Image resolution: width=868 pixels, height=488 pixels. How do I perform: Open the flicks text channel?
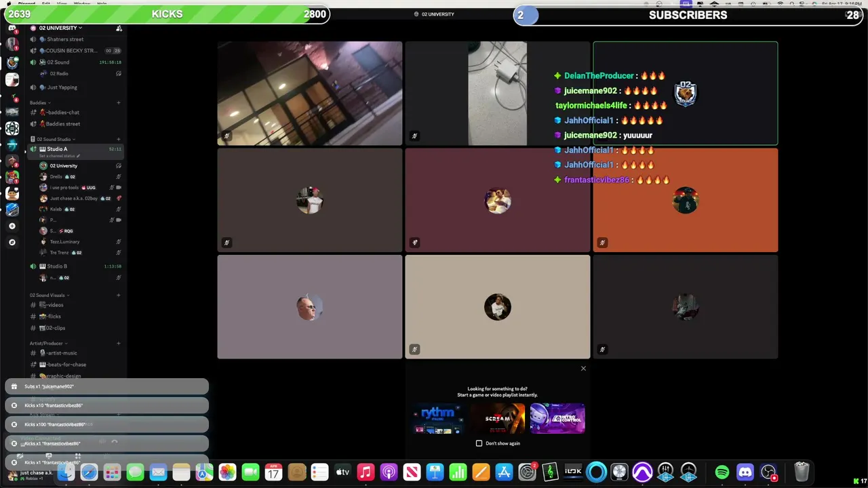tap(75, 317)
